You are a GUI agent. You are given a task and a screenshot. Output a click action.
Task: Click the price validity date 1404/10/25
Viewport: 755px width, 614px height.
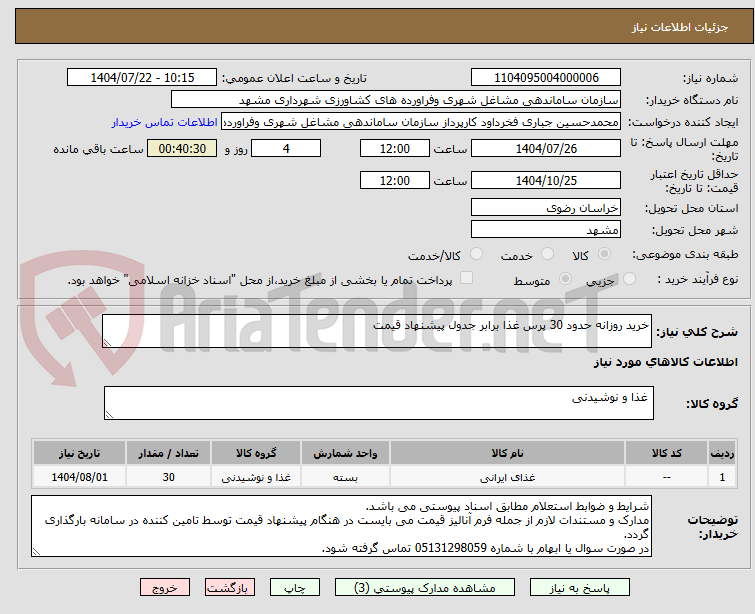pyautogui.click(x=546, y=181)
